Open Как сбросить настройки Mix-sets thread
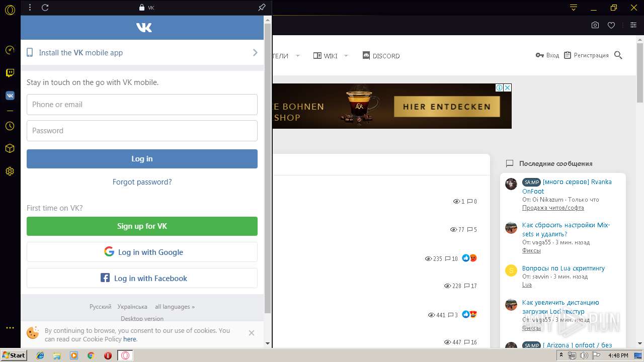The image size is (644, 362). 566,229
